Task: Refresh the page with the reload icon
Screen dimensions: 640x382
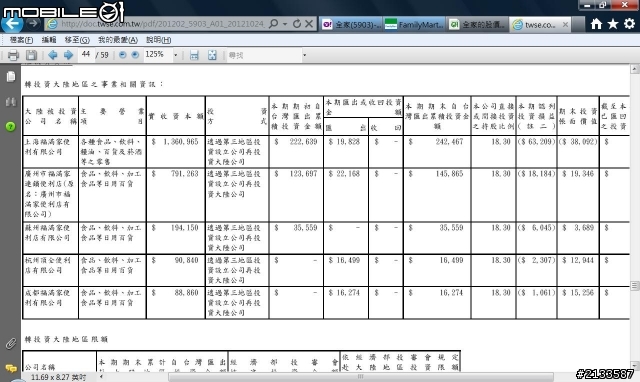Action: [x=297, y=24]
